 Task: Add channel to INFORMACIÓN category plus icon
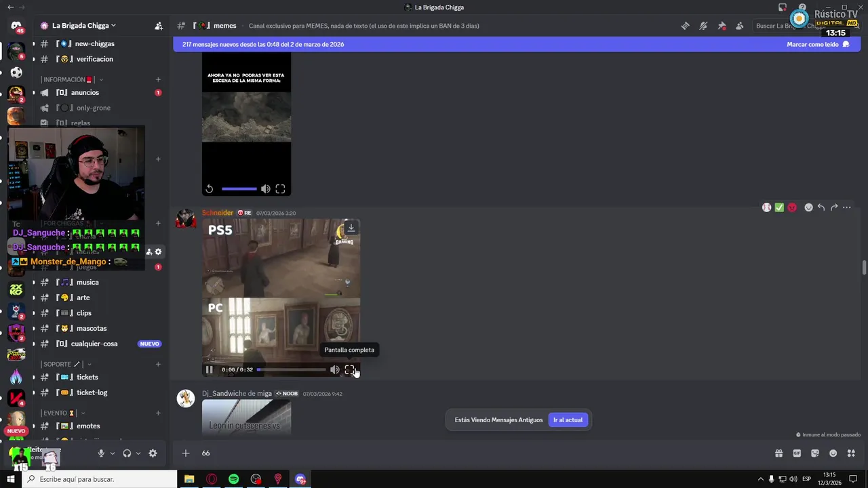158,79
